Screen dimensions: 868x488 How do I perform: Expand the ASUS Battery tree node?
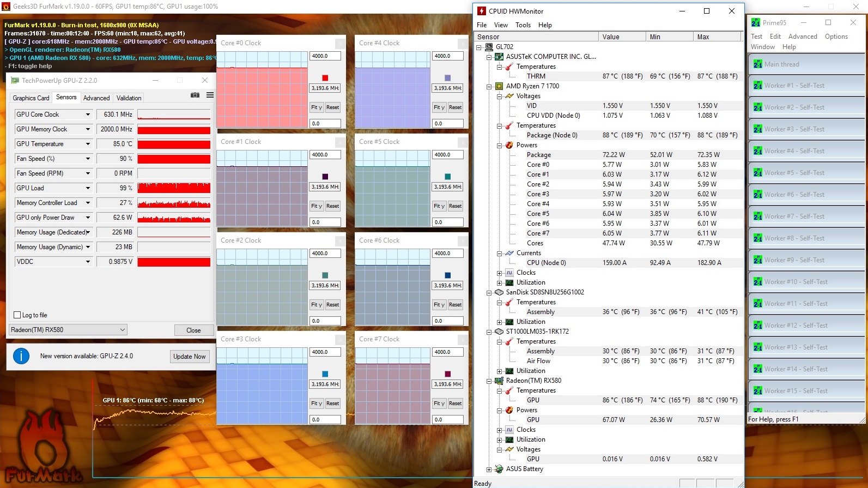pyautogui.click(x=489, y=469)
